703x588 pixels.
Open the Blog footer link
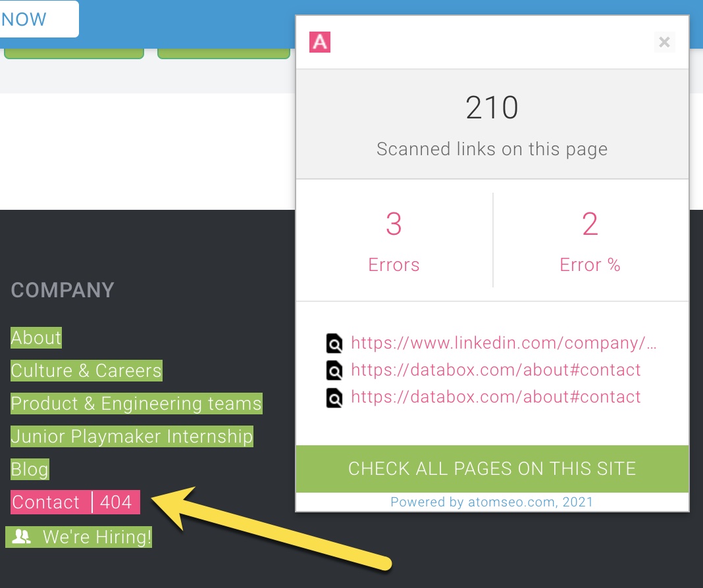click(x=30, y=470)
